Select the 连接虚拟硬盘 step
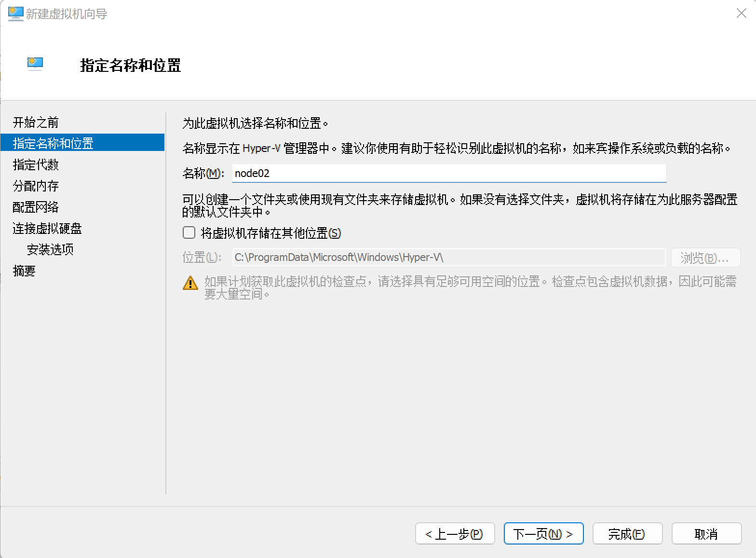Image resolution: width=756 pixels, height=558 pixels. pyautogui.click(x=47, y=229)
